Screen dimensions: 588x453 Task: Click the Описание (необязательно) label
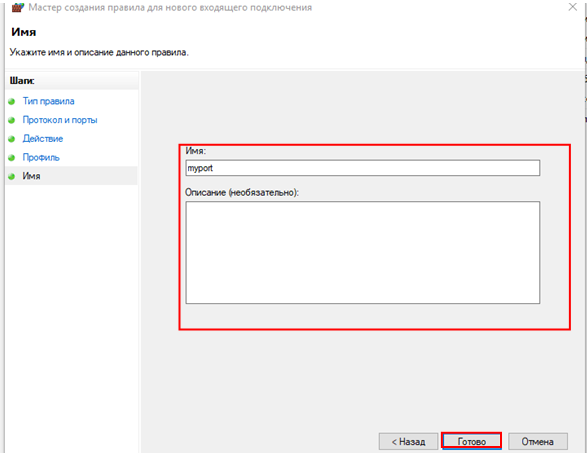tap(242, 192)
